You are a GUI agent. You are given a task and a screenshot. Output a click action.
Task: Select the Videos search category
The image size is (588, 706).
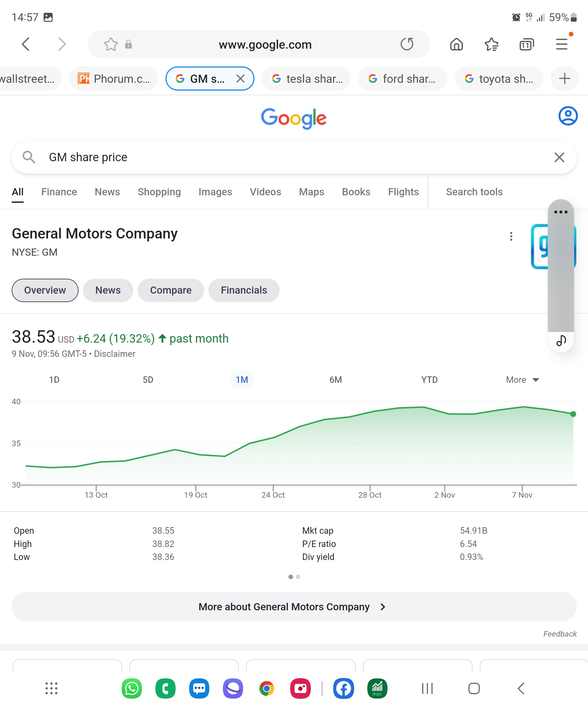click(265, 192)
